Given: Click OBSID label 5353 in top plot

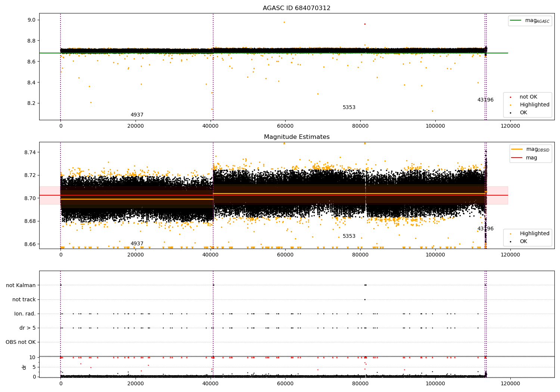Looking at the screenshot, I should pyautogui.click(x=349, y=108).
